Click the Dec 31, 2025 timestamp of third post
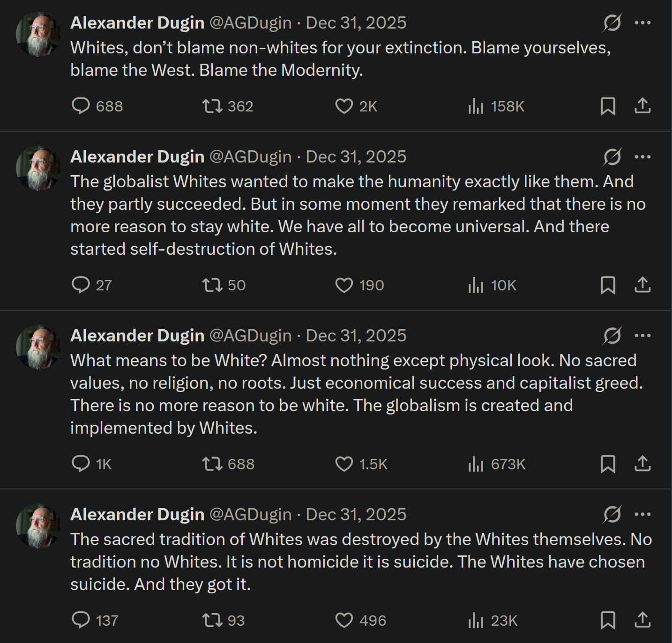Screen dimensions: 672x643 356,335
